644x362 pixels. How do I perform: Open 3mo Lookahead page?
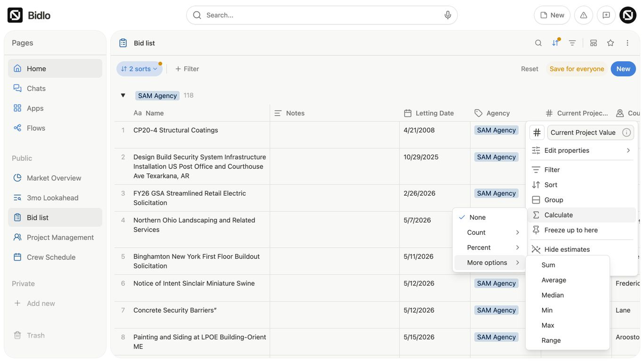point(55,198)
